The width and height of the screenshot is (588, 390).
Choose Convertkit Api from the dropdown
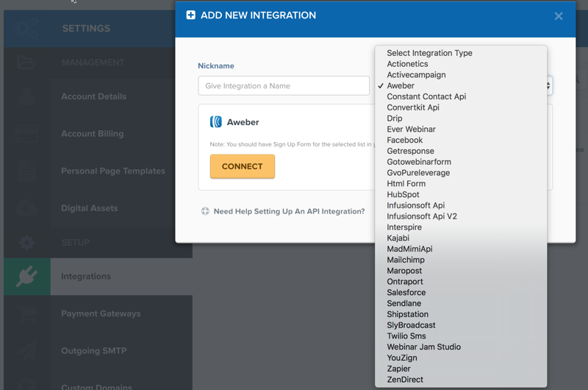461,107
